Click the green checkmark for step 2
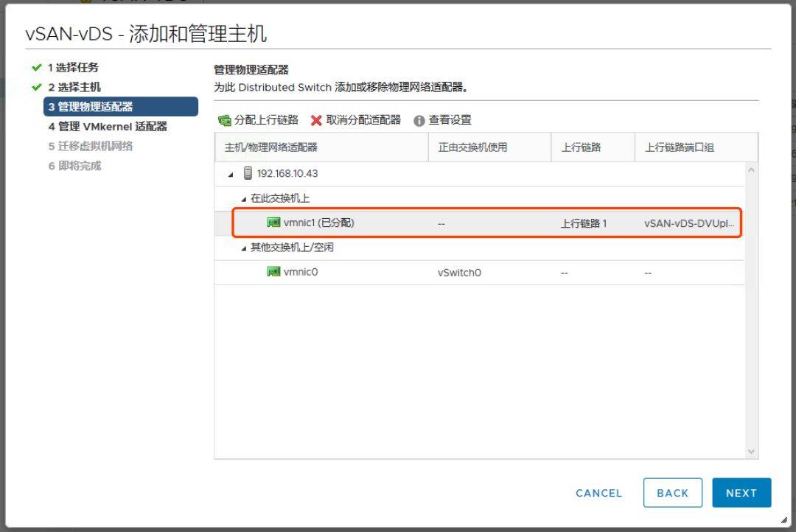This screenshot has height=532, width=796. [36, 87]
